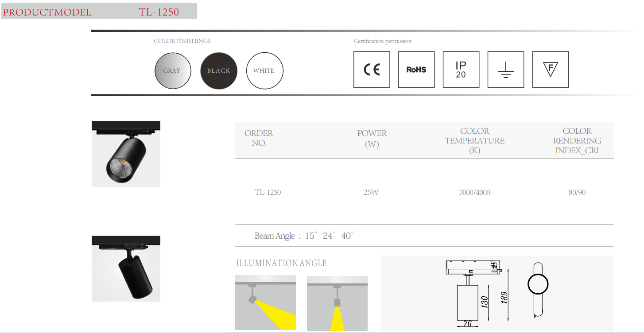Select the BLACK color finishing option
Screen dimensions: 644x333
click(219, 70)
